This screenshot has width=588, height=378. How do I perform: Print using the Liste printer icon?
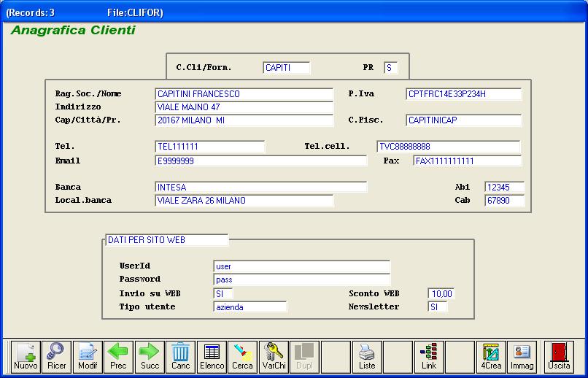[x=366, y=356]
